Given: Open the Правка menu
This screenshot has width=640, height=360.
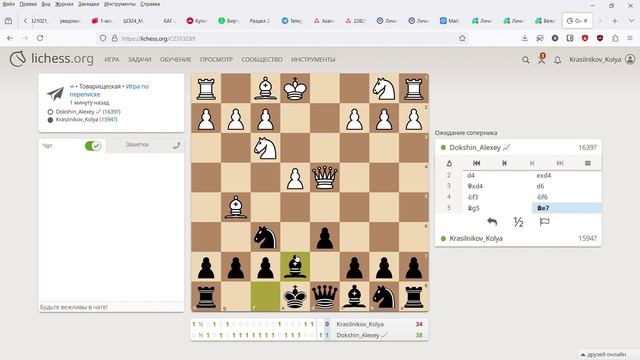Looking at the screenshot, I should 28,4.
